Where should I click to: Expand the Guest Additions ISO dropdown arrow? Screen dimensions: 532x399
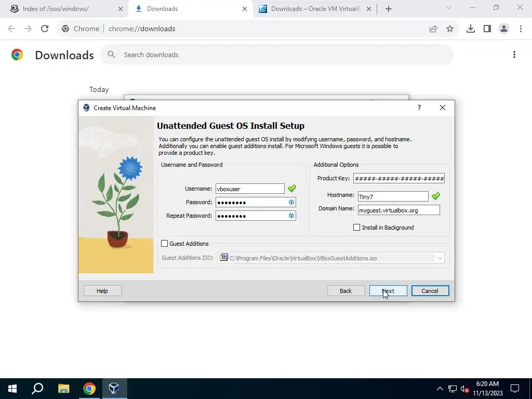pyautogui.click(x=440, y=258)
